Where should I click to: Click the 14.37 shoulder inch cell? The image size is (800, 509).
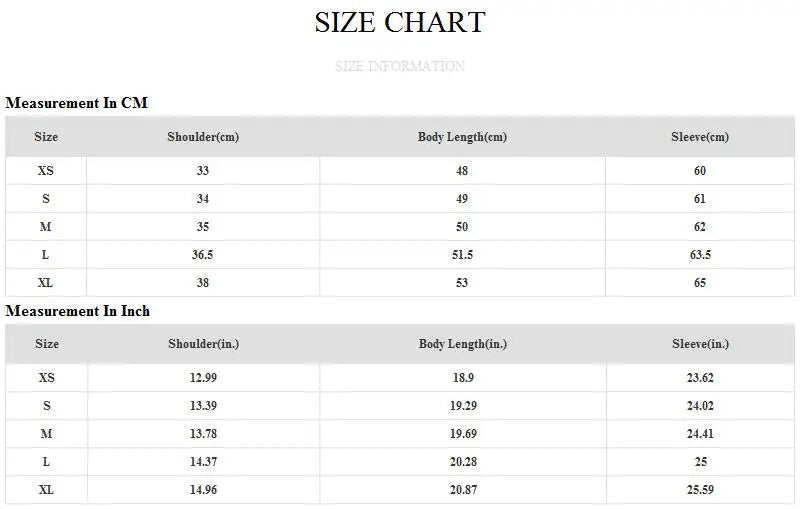203,462
